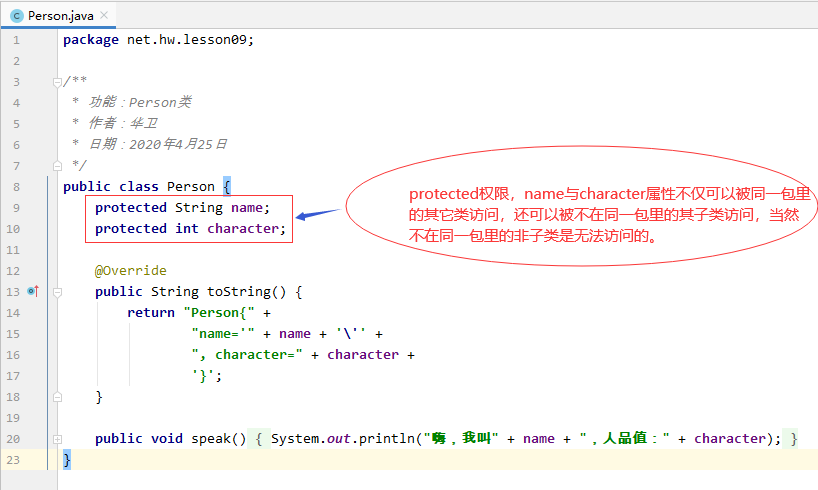Click the closing brace on line 23
818x490 pixels.
67,460
